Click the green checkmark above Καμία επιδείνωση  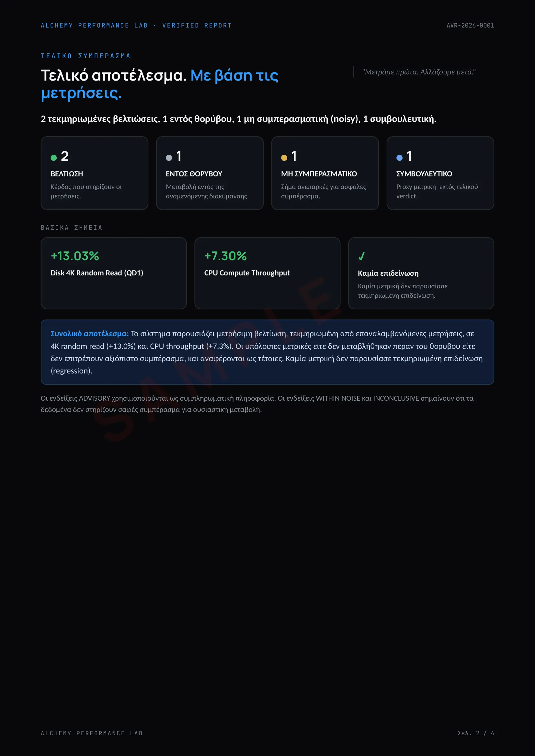[361, 256]
